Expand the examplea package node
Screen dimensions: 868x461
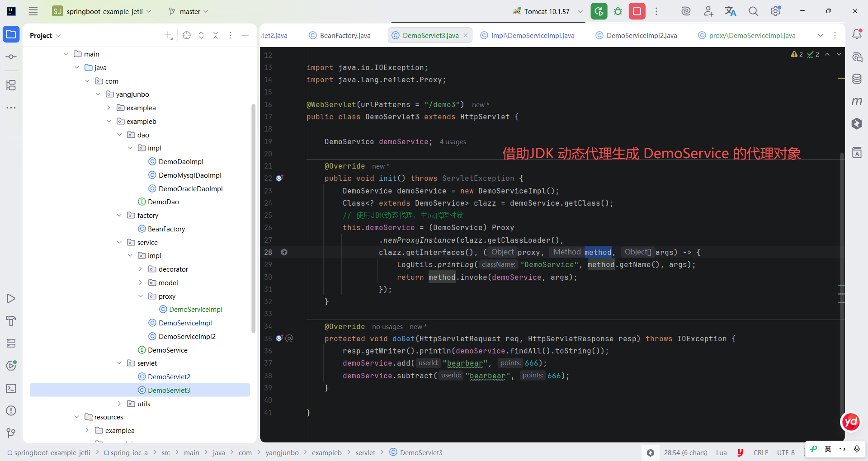point(109,108)
